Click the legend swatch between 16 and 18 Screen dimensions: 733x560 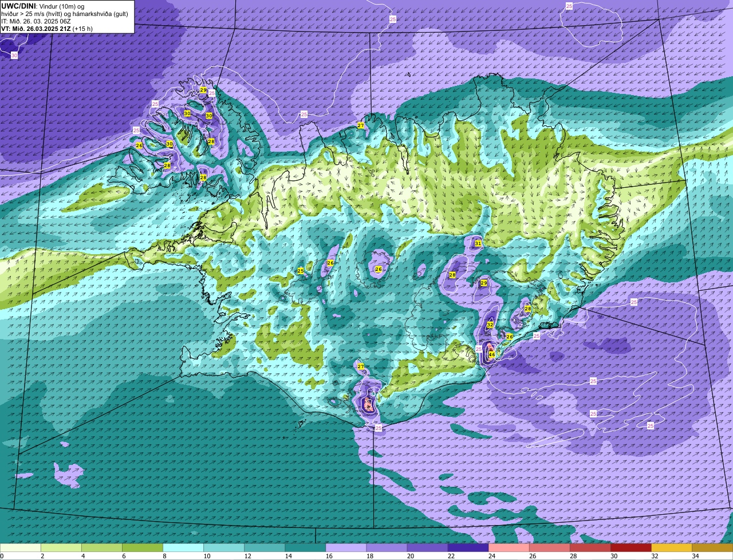point(346,547)
